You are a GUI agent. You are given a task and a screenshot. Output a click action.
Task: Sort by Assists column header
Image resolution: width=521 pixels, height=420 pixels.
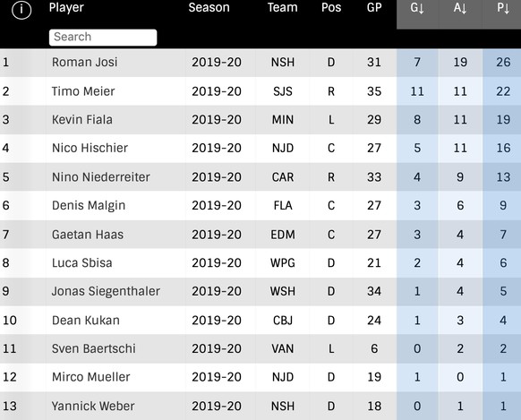click(460, 8)
